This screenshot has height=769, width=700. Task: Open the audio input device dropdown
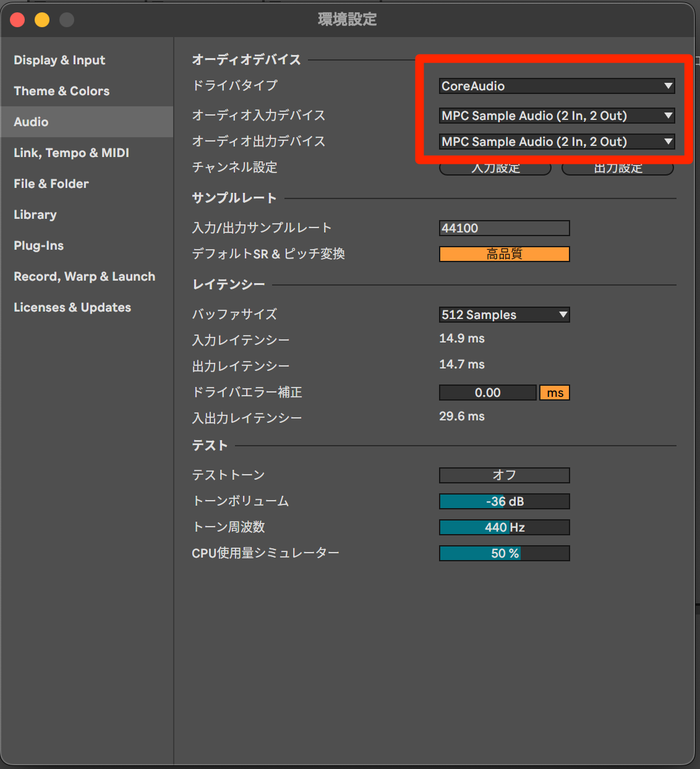[x=557, y=116]
